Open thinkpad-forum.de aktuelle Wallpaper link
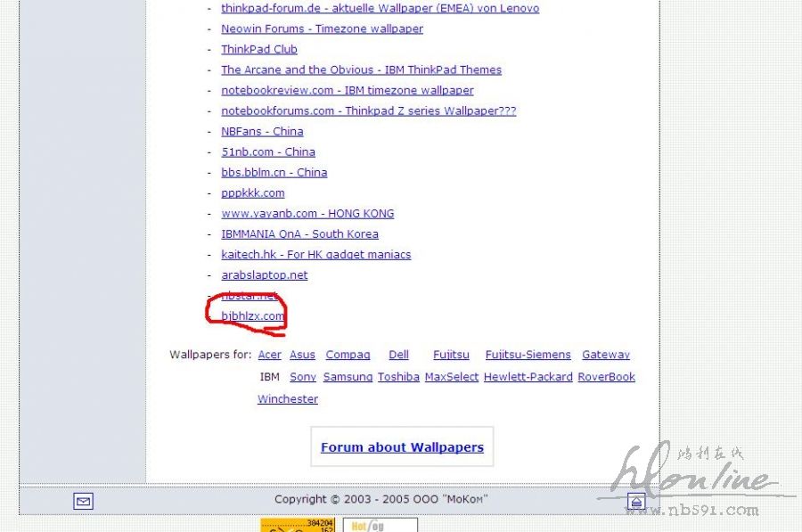The height and width of the screenshot is (532, 802). [x=380, y=8]
